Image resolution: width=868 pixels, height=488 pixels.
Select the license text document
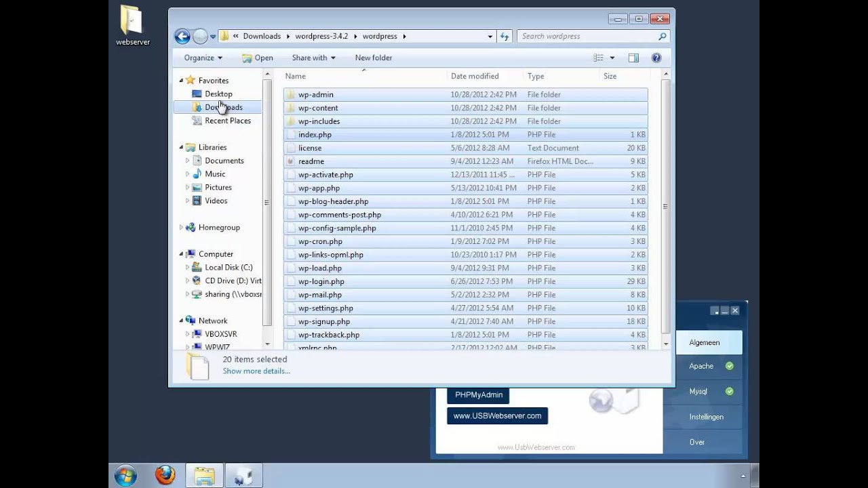coord(465,148)
